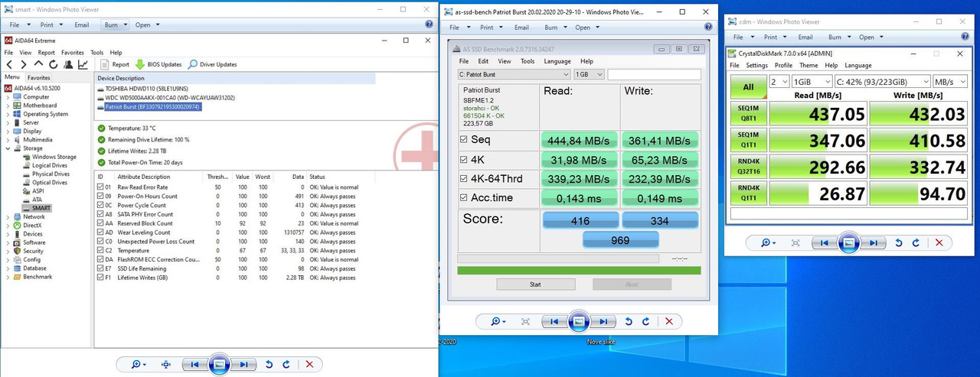The image size is (980, 377).
Task: Open the Report toolbar button in AIDA64
Action: [x=115, y=64]
